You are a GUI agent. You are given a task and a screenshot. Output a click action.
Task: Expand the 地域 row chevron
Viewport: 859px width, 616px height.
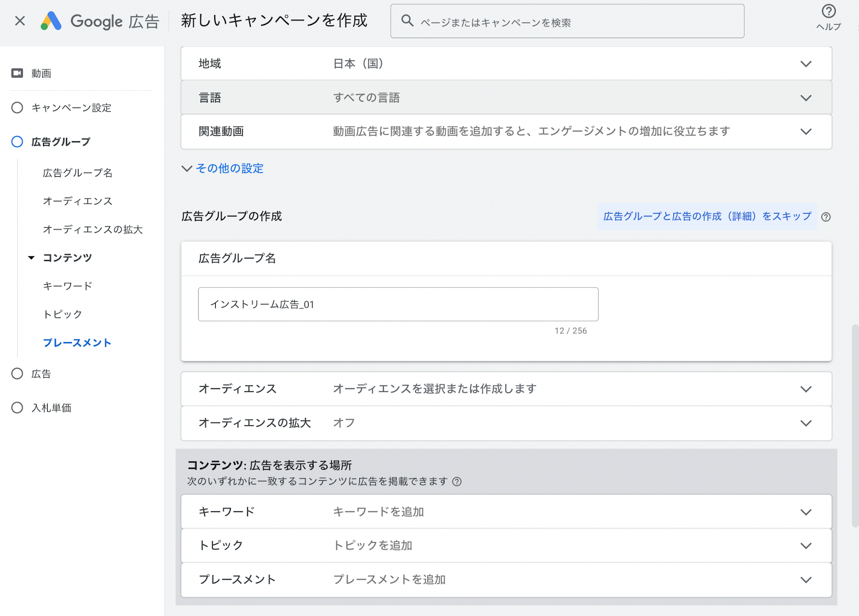point(806,64)
